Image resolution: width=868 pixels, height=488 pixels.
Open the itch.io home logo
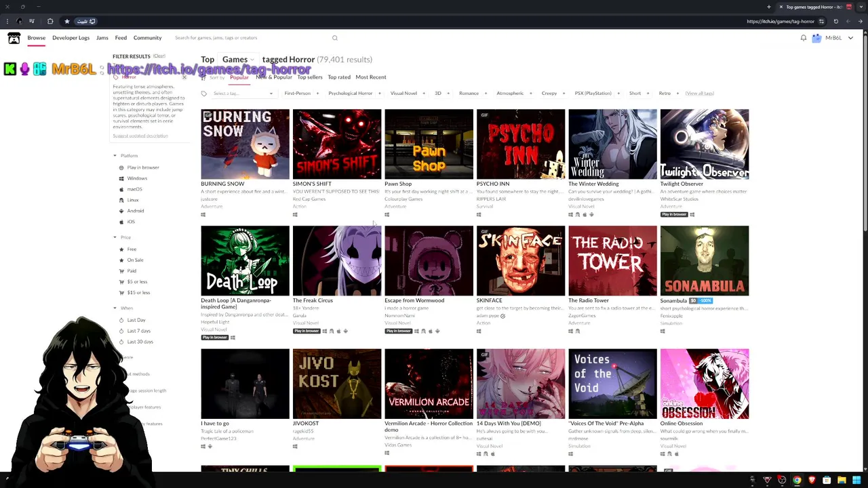[x=14, y=39]
